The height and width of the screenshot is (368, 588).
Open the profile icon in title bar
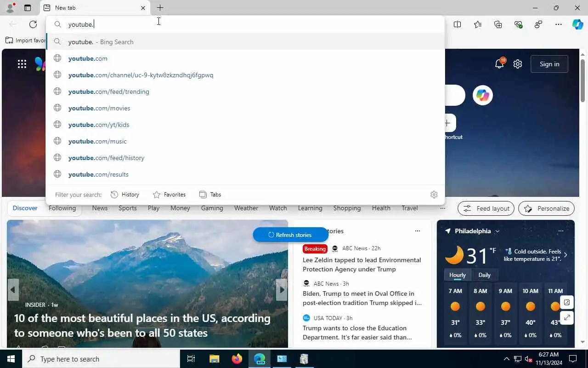click(10, 7)
